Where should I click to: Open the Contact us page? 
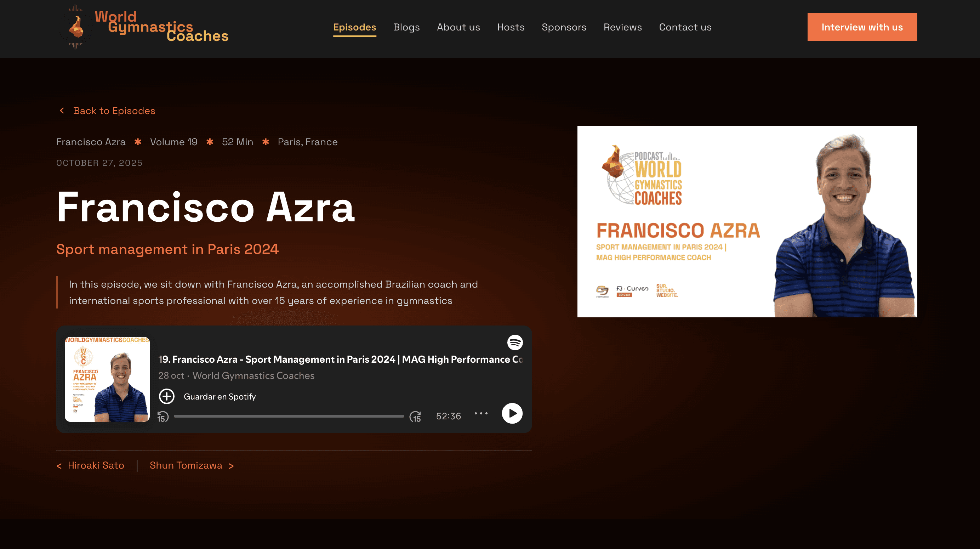coord(685,27)
